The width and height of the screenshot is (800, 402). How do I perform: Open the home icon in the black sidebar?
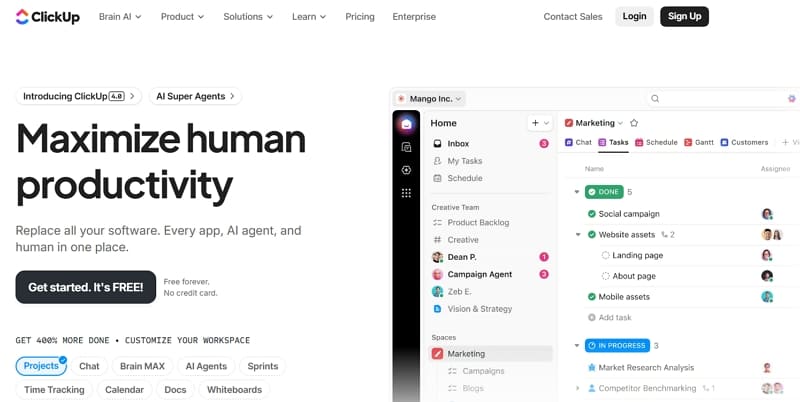click(406, 124)
